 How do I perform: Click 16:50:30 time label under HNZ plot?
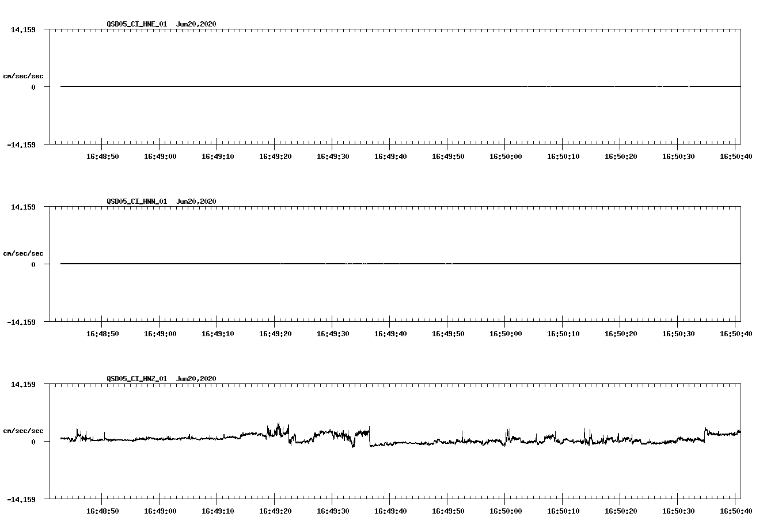tap(678, 511)
